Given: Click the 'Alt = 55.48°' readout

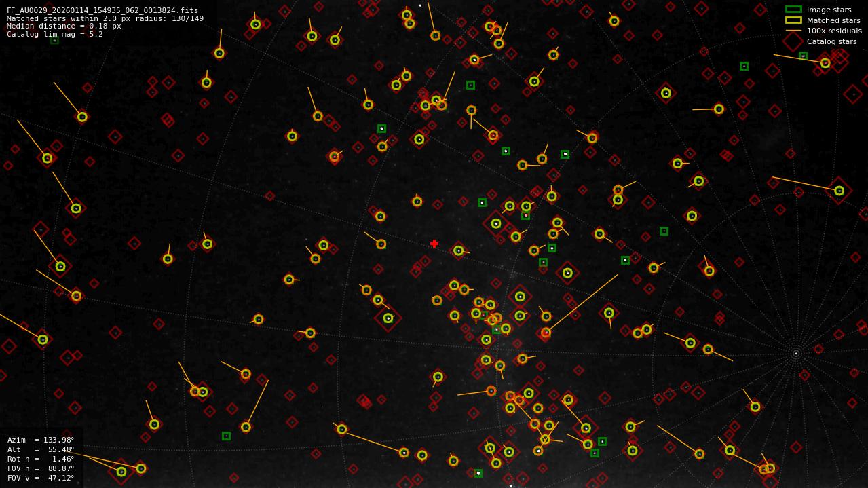Looking at the screenshot, I should click(x=41, y=449).
